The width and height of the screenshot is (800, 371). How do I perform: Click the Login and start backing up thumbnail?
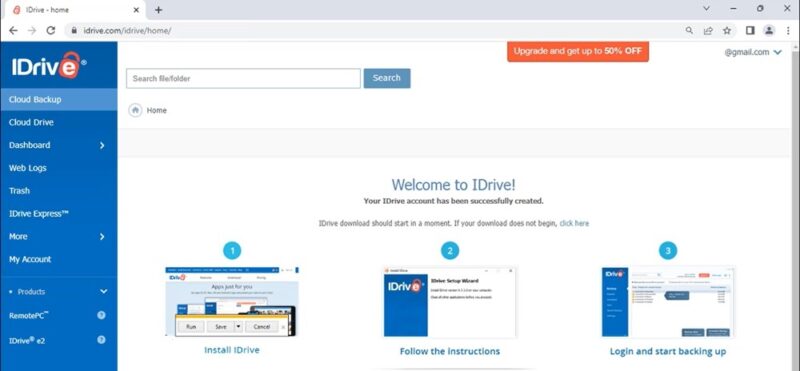click(x=668, y=301)
